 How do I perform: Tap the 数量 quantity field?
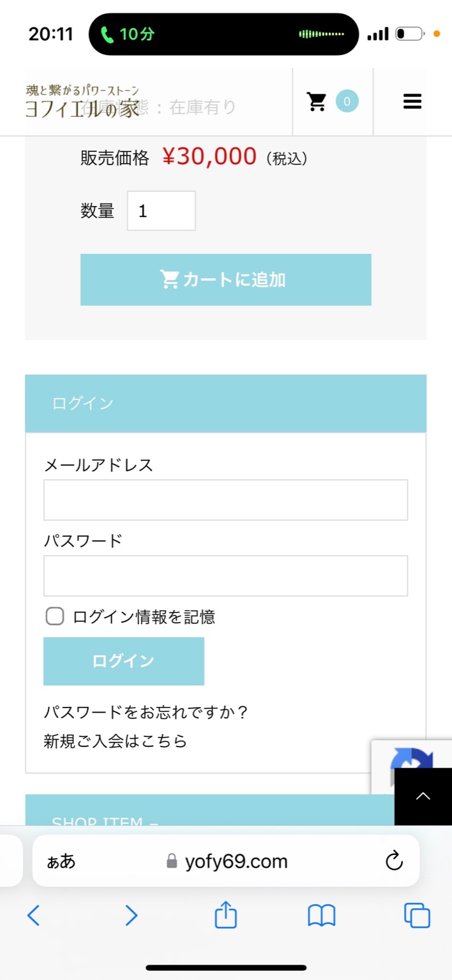[x=162, y=211]
